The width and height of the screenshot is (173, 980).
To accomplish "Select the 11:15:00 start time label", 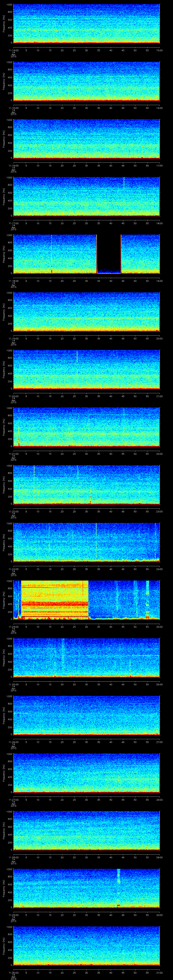I will 13,108.
